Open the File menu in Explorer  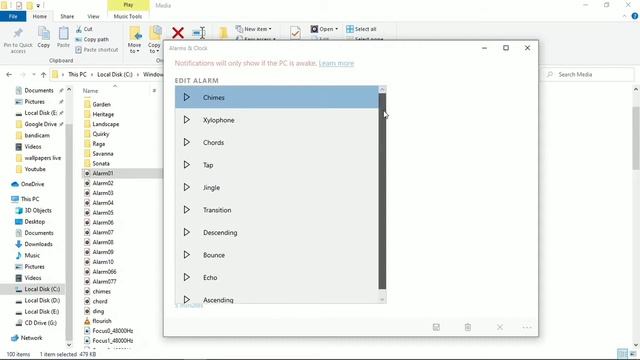(x=13, y=16)
